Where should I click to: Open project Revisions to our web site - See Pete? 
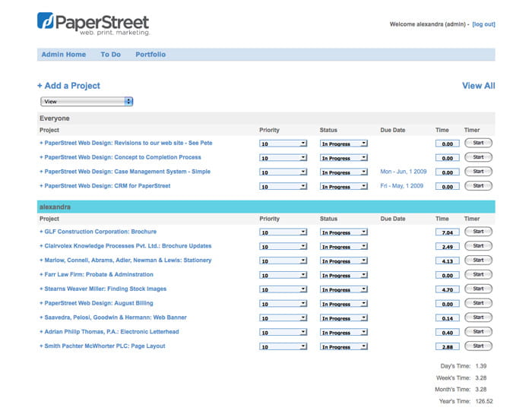(x=126, y=143)
